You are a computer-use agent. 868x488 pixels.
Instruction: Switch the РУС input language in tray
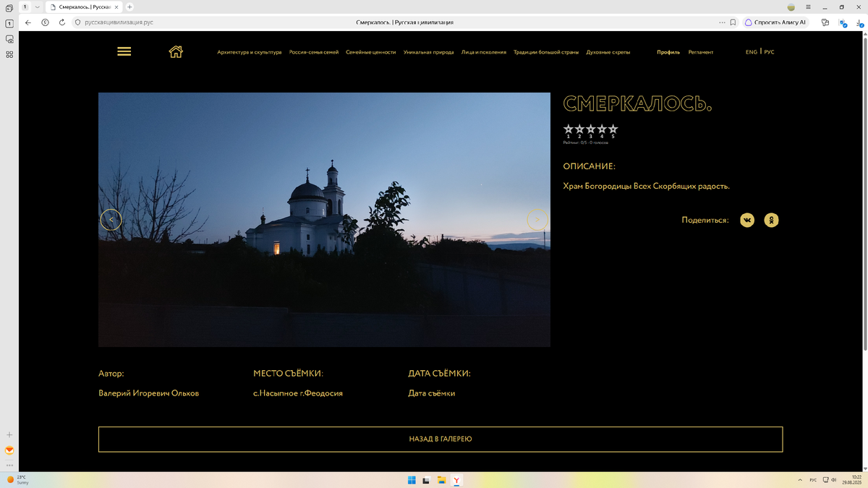[x=813, y=480]
